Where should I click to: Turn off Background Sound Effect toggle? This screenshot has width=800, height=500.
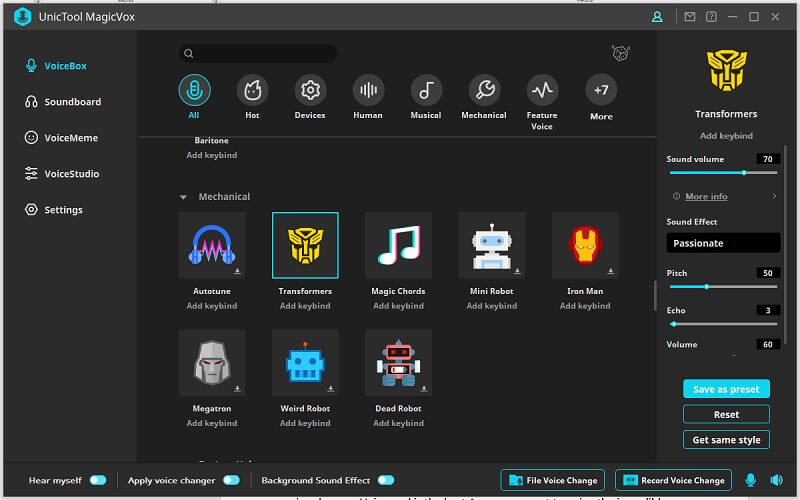pyautogui.click(x=385, y=481)
